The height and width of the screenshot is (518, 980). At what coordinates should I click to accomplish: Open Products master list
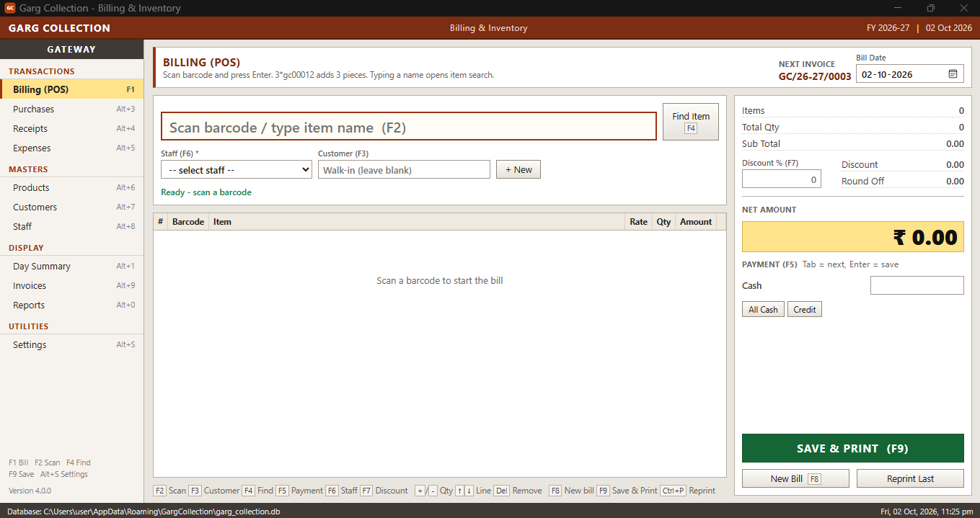click(x=72, y=187)
